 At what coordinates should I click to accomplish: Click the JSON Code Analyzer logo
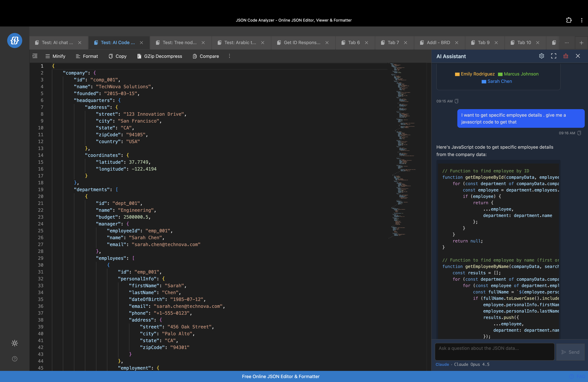point(15,40)
